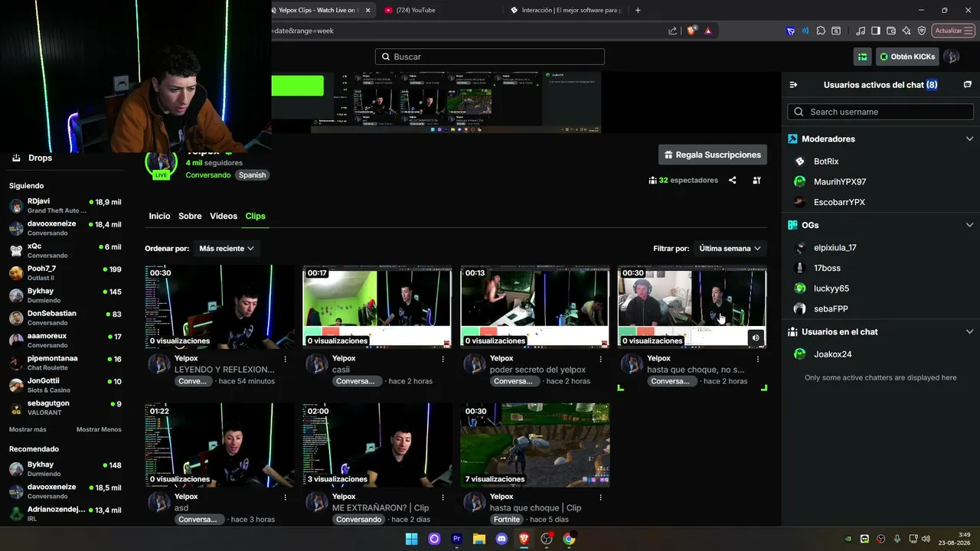Open xQc's channel in Siguiendo list
This screenshot has height=551, width=980.
65,250
